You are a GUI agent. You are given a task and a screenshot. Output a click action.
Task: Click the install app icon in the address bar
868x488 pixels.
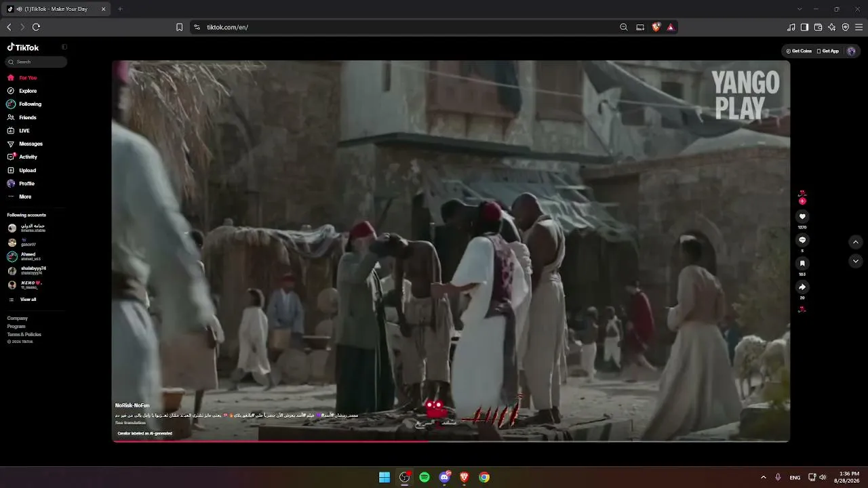click(640, 27)
